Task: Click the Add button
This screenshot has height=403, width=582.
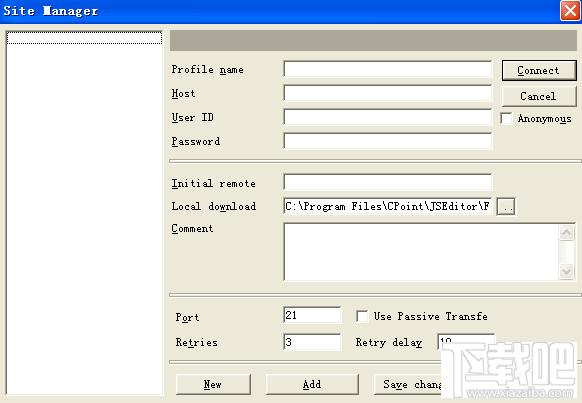Action: pyautogui.click(x=312, y=384)
